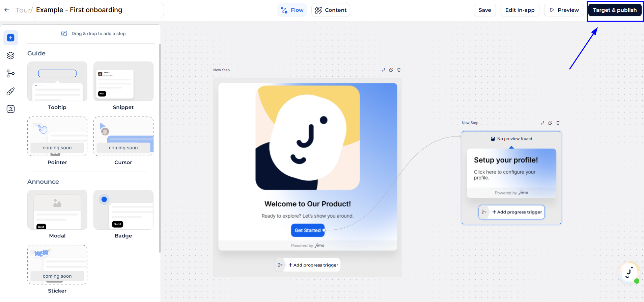Click the Target & publish button
The height and width of the screenshot is (302, 644).
pos(615,10)
